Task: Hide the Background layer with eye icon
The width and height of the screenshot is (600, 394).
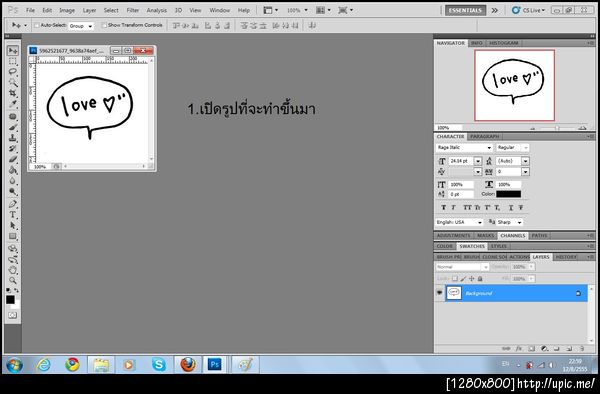Action: point(439,293)
